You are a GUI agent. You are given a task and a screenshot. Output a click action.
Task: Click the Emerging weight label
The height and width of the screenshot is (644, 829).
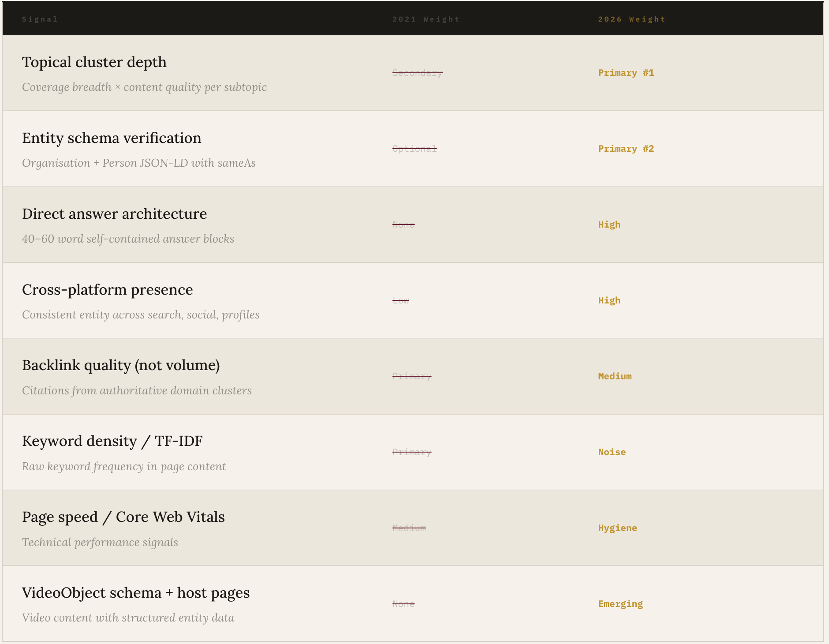[x=620, y=604]
